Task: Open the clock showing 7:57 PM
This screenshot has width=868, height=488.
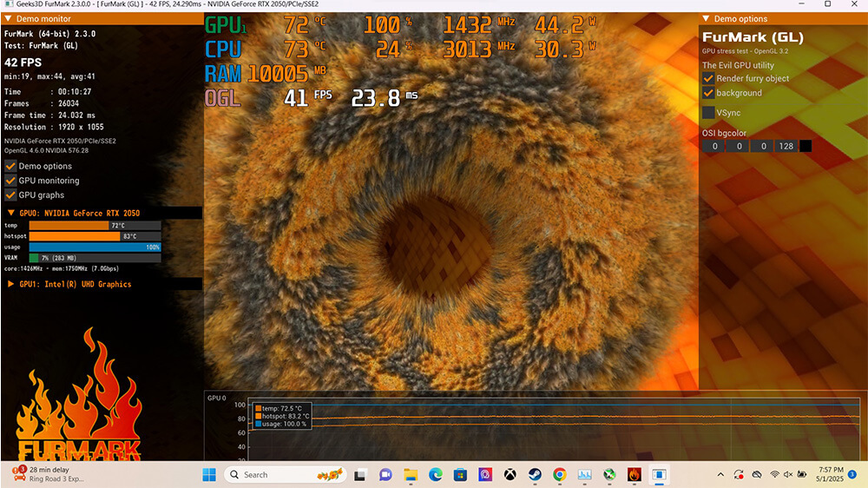Action: tap(830, 474)
